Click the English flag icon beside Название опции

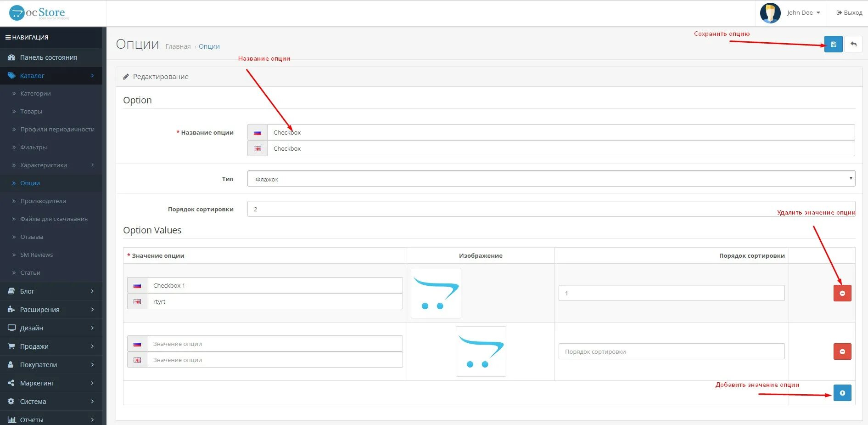257,148
